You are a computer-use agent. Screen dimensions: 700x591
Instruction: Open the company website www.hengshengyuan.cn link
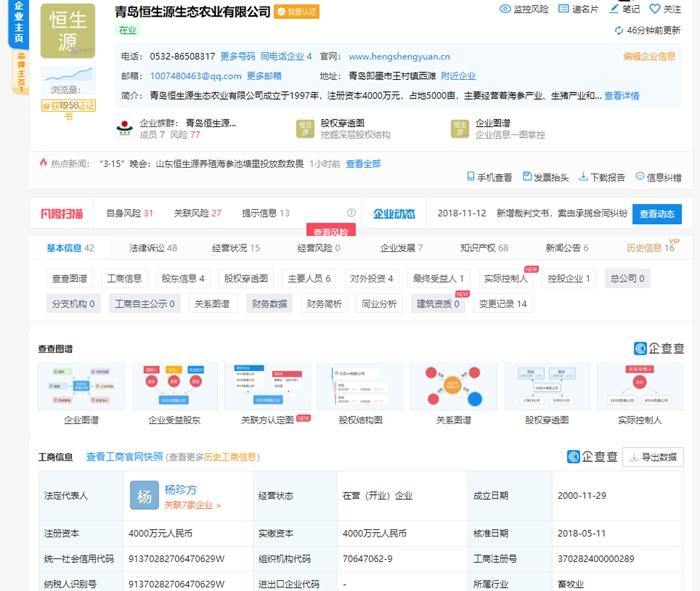[x=399, y=57]
